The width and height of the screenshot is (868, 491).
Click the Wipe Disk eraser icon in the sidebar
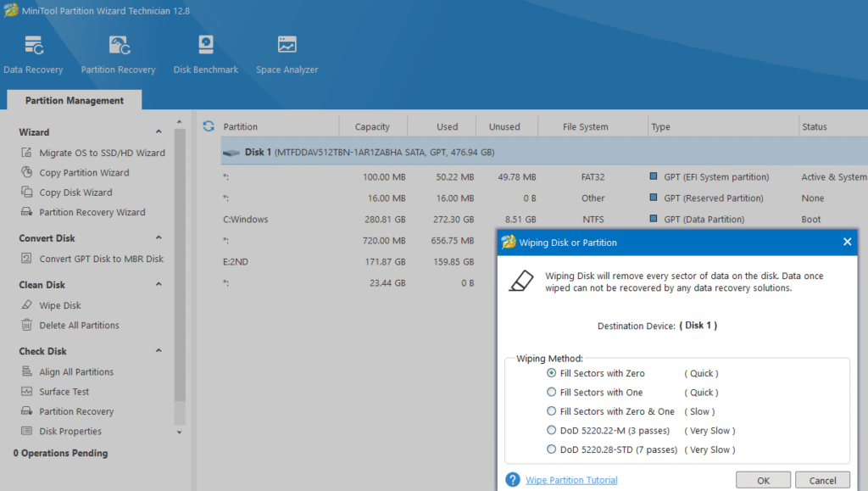click(26, 305)
